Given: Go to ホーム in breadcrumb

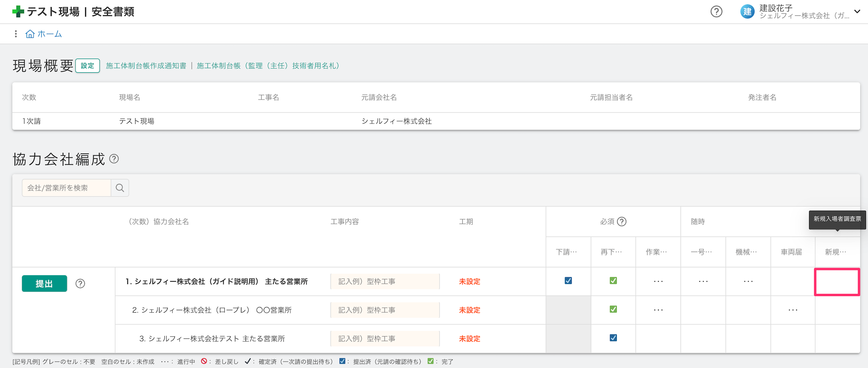Looking at the screenshot, I should coord(49,34).
